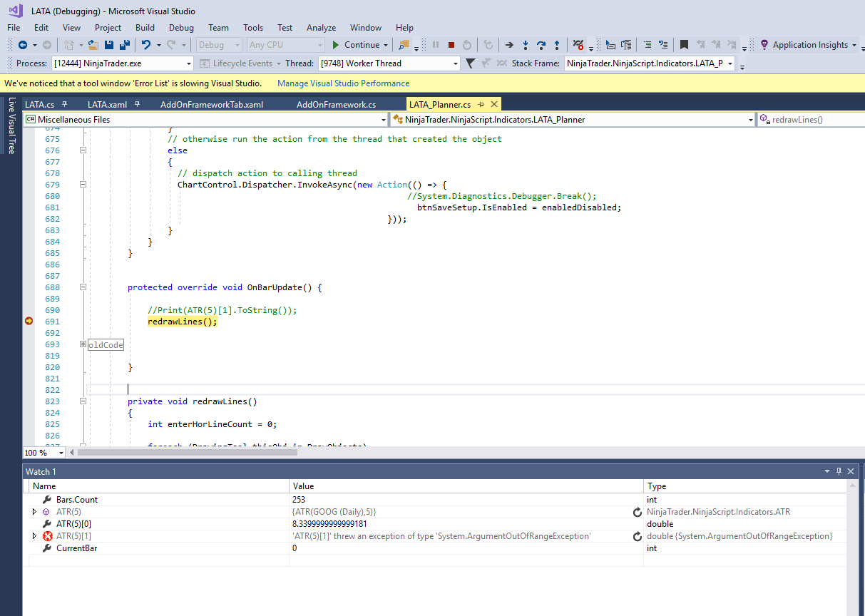Screen dimensions: 865x616
Task: Click the Continue button
Action: pos(355,45)
